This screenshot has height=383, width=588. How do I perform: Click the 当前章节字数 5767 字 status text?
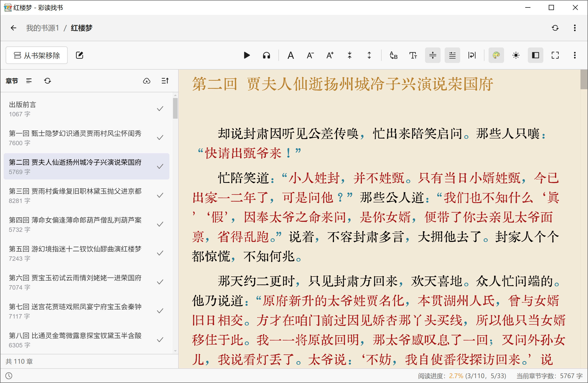pos(550,376)
